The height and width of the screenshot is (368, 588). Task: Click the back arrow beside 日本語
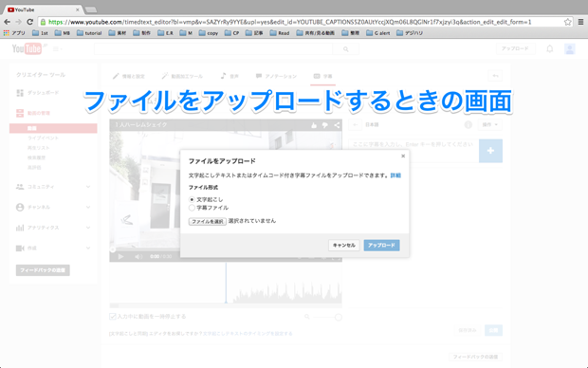click(x=356, y=124)
